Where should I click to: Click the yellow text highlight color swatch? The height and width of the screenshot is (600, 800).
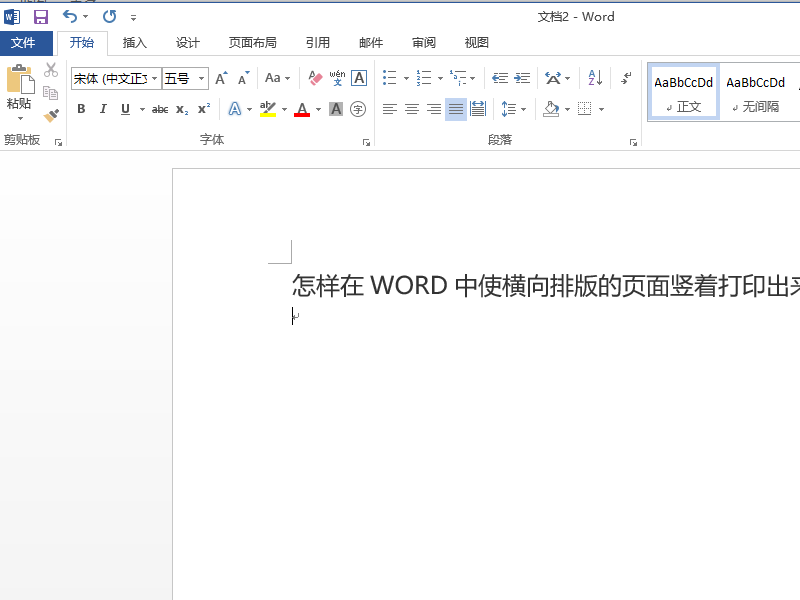point(267,112)
